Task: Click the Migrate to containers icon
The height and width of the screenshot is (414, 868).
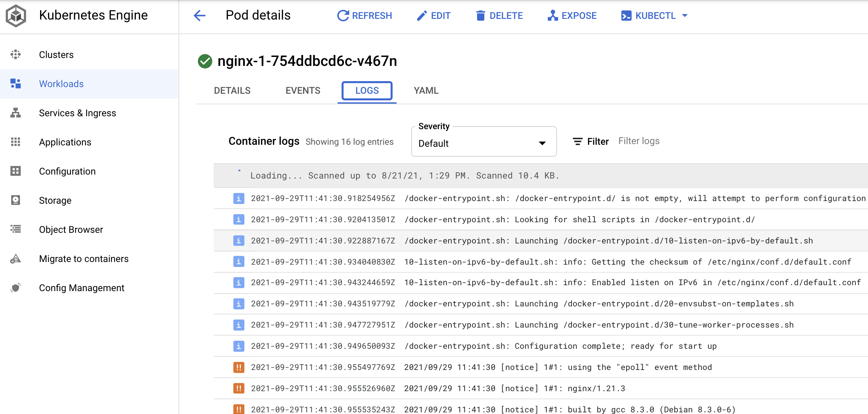Action: 16,258
